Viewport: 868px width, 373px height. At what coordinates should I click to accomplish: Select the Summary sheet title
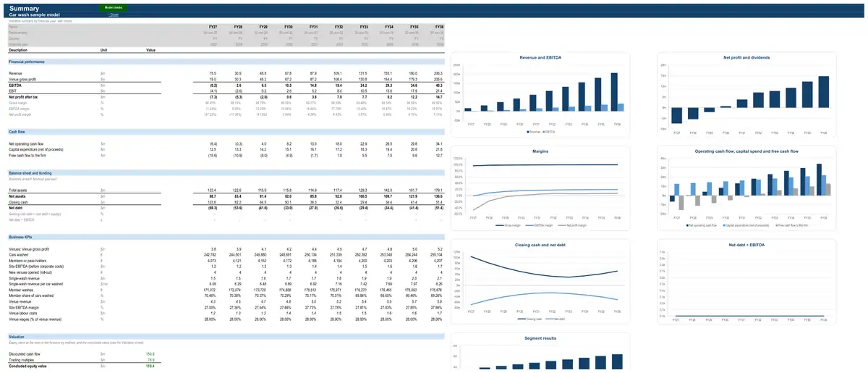pyautogui.click(x=24, y=8)
